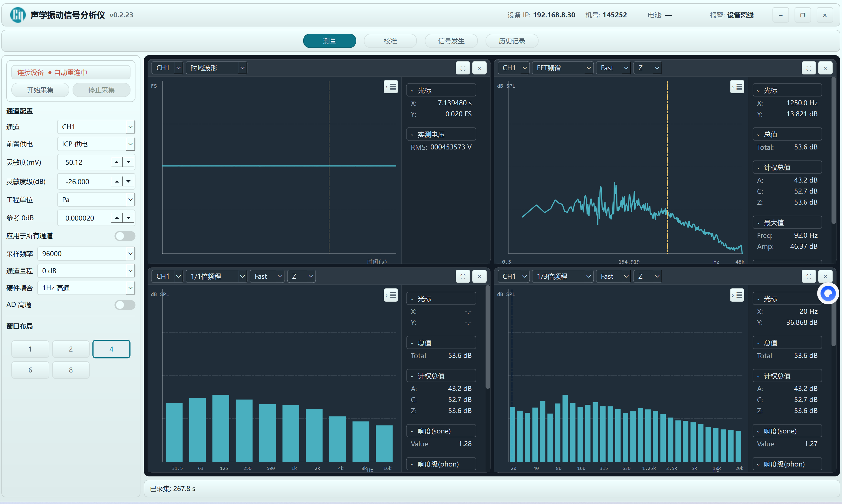Viewport: 842px width, 504px height.
Task: Switch to the 历史记录 tab
Action: tap(512, 41)
